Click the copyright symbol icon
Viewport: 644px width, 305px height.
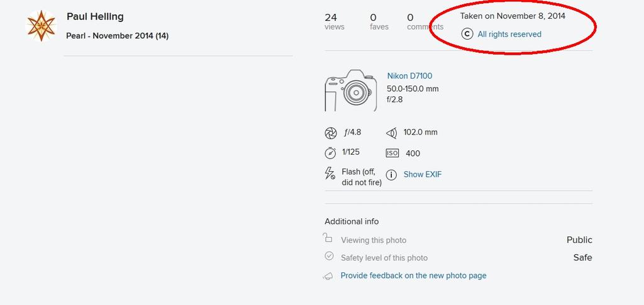coord(467,34)
